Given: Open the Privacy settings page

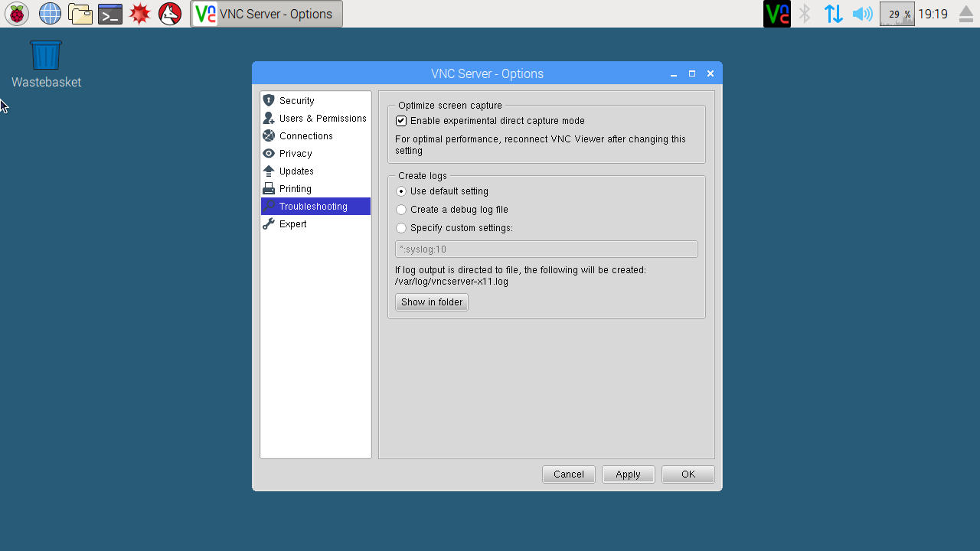Looking at the screenshot, I should (315, 153).
